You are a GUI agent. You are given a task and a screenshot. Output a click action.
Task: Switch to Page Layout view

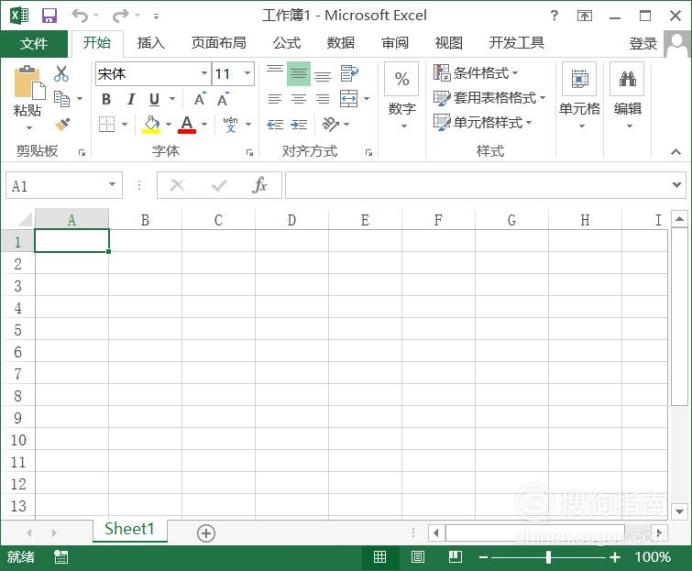(417, 557)
